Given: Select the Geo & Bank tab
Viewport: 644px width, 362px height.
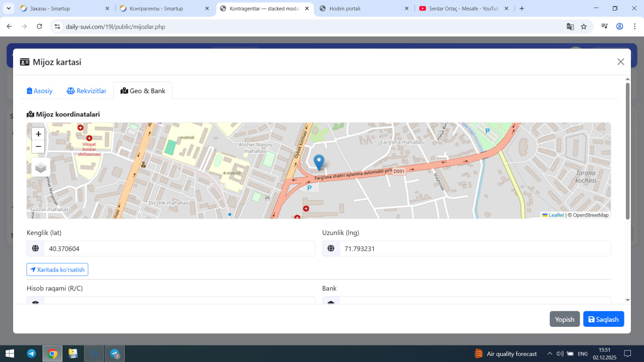Looking at the screenshot, I should [x=143, y=91].
